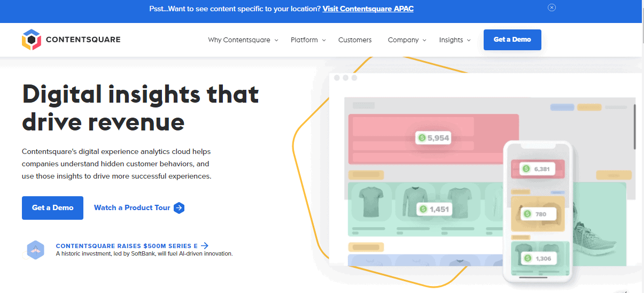Click the 5,954 revenue badge in illustration
The width and height of the screenshot is (644, 293).
coord(433,138)
